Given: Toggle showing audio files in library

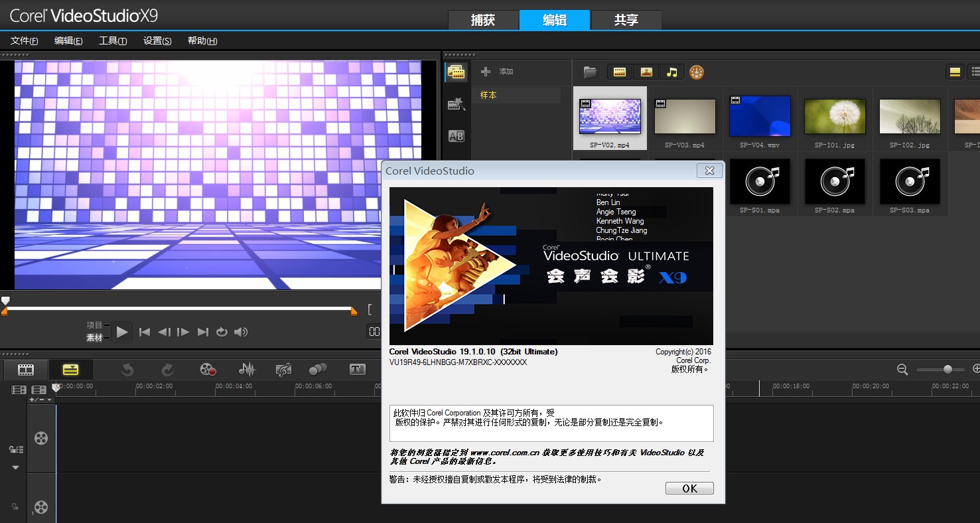Looking at the screenshot, I should pyautogui.click(x=672, y=72).
